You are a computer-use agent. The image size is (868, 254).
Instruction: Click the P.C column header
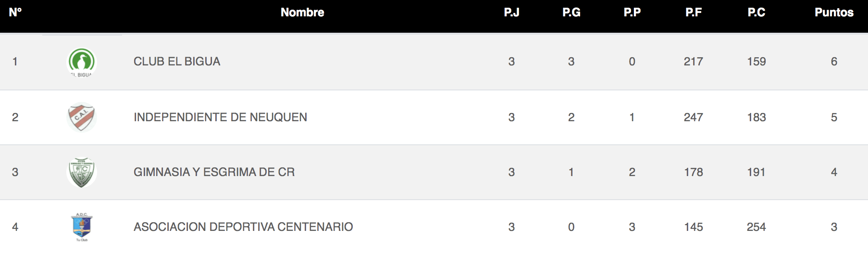coord(756,13)
